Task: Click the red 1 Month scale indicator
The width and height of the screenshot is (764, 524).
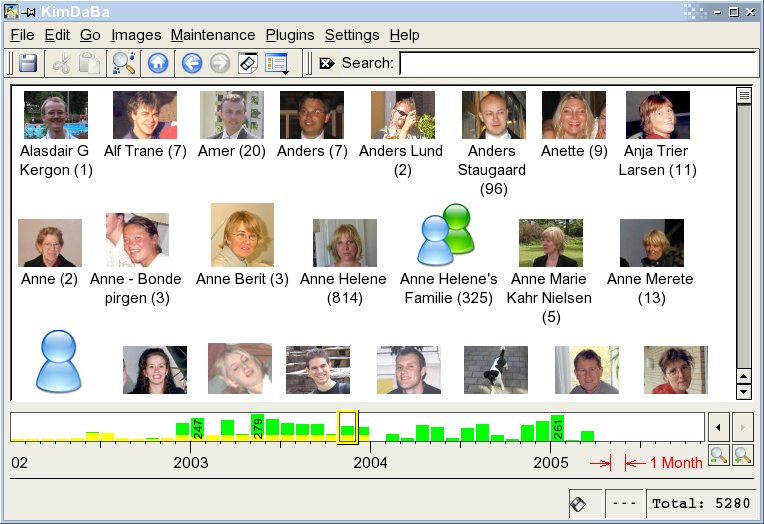Action: [646, 462]
